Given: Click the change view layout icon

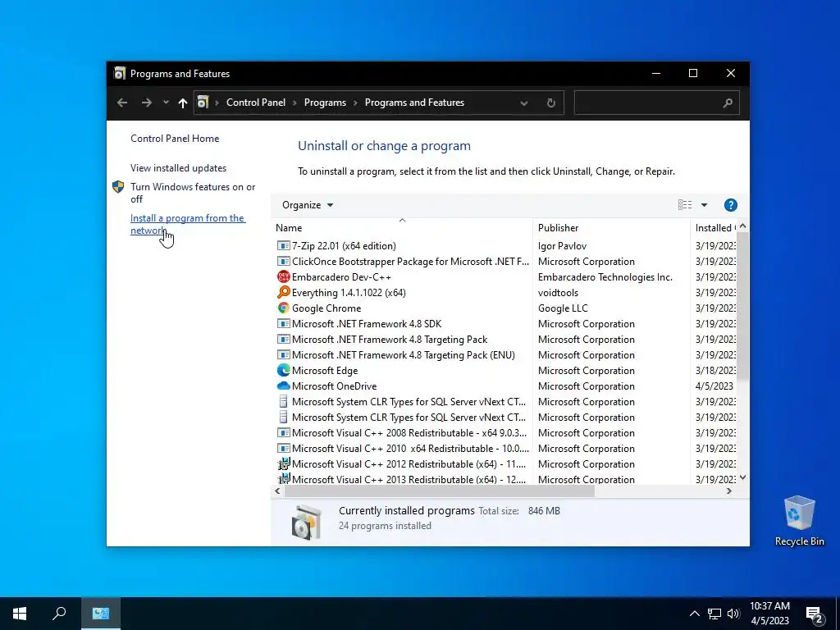Looking at the screenshot, I should click(685, 205).
